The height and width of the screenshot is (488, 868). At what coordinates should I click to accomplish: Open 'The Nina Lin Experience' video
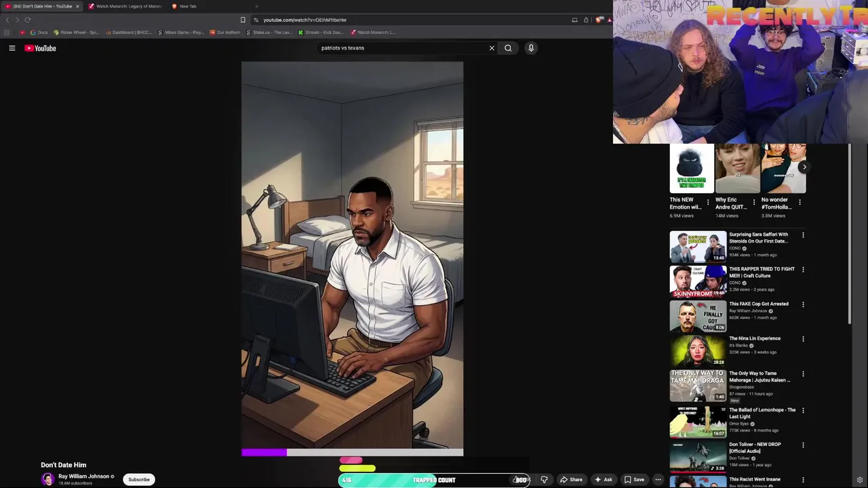click(698, 350)
